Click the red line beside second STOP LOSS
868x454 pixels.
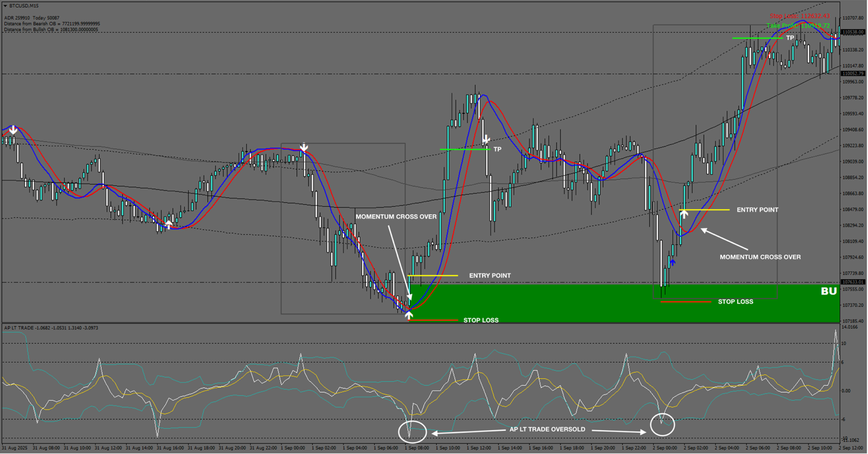(686, 302)
